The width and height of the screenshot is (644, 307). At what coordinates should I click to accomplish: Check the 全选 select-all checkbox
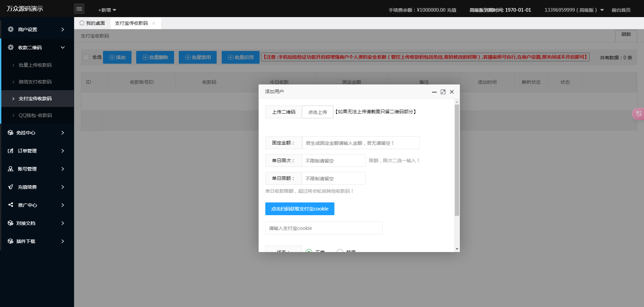coord(86,57)
